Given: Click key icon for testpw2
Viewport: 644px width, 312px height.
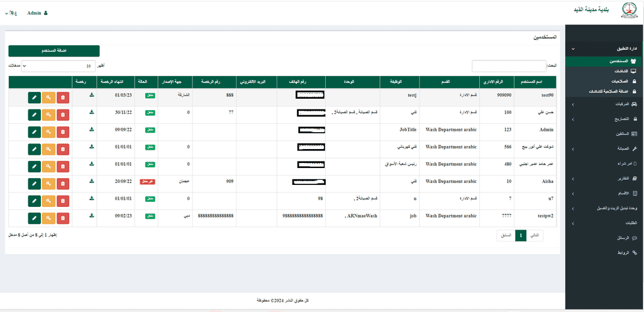Looking at the screenshot, I should [48, 218].
